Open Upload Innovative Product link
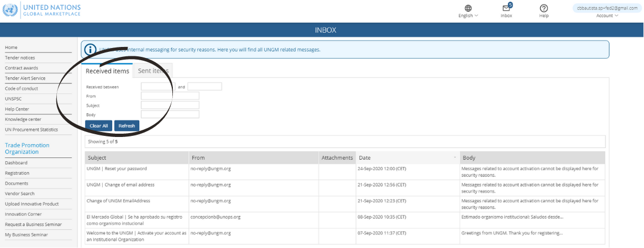The width and height of the screenshot is (644, 248). 31,204
